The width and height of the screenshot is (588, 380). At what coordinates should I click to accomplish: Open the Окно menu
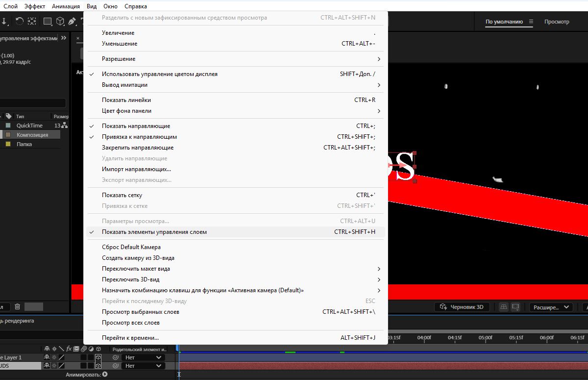point(111,6)
